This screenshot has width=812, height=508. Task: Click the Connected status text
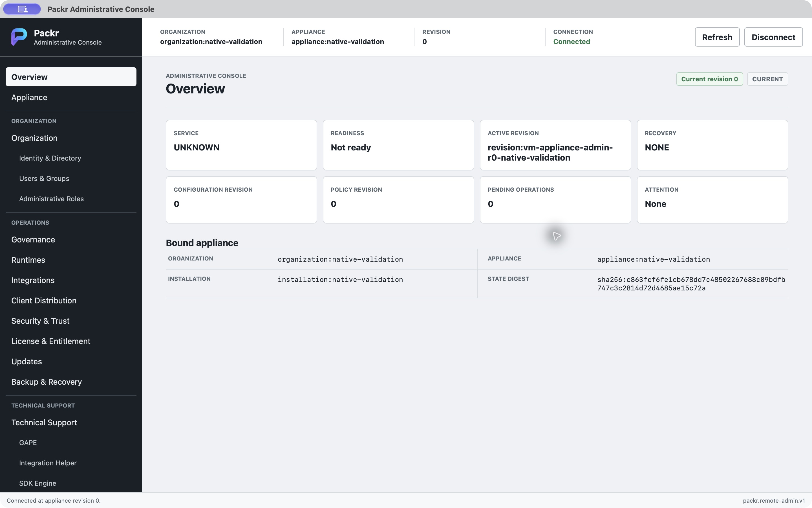point(572,42)
